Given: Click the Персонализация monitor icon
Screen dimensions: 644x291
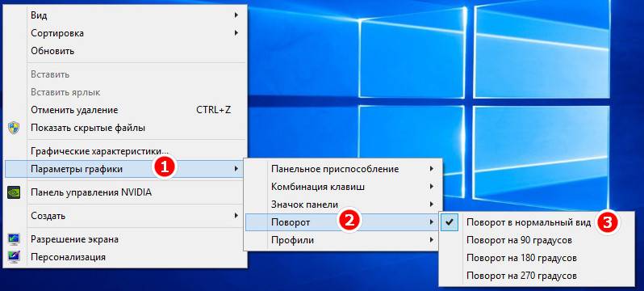Looking at the screenshot, I should click(x=14, y=257).
